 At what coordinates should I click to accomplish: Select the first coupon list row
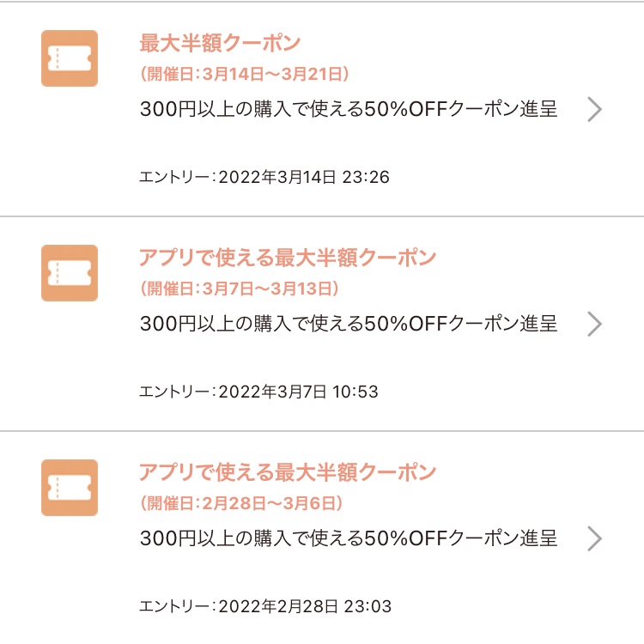click(x=322, y=109)
